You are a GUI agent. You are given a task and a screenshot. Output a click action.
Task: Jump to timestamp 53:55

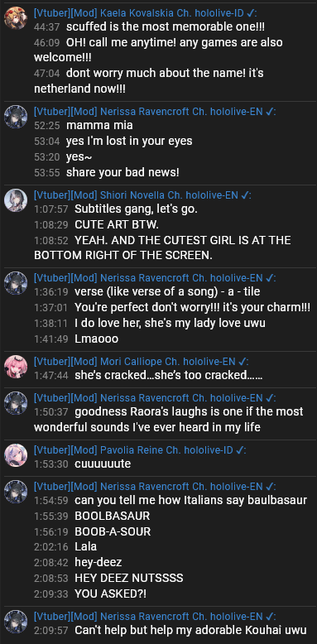click(x=47, y=173)
